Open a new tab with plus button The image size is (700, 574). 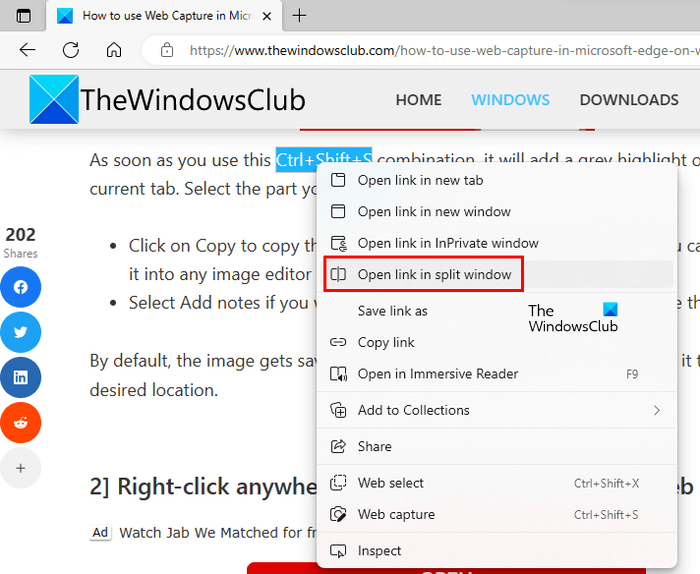click(299, 16)
